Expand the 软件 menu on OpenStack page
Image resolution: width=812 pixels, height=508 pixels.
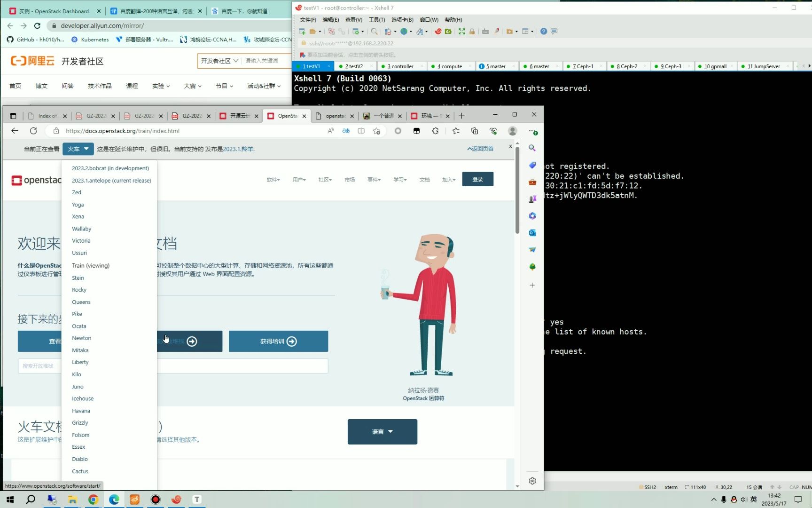click(273, 180)
